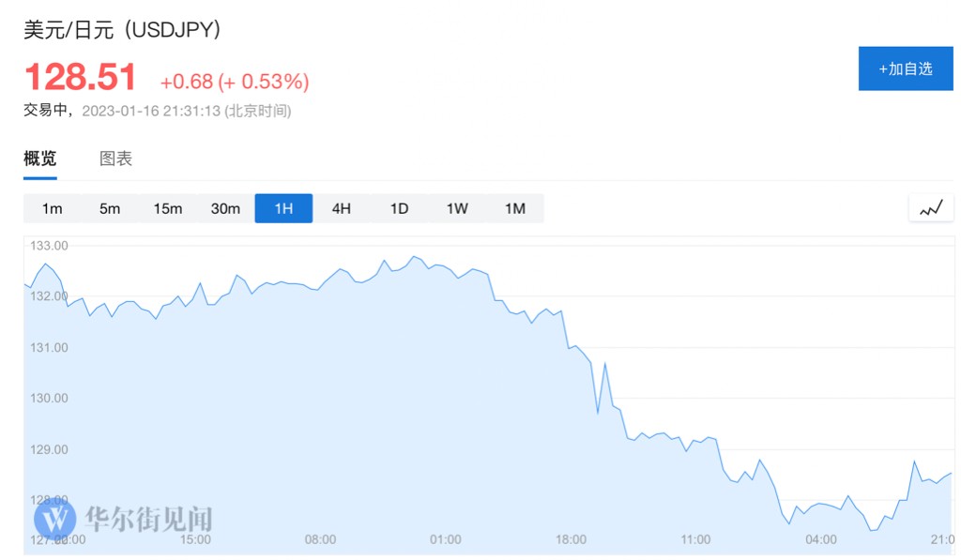The image size is (961, 560).
Task: Switch chart to 4H interval
Action: pyautogui.click(x=342, y=208)
